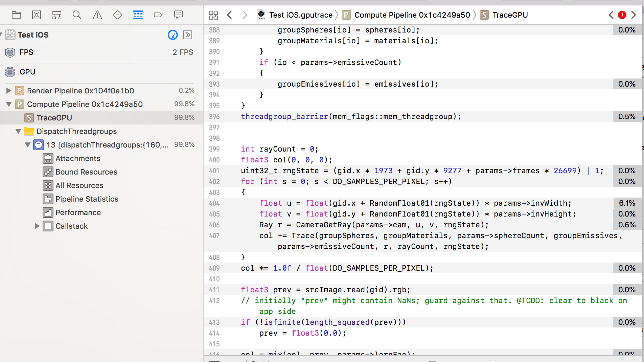The width and height of the screenshot is (644, 362).
Task: Collapse the 13 dispatchThreadgroups item
Action: (x=28, y=145)
